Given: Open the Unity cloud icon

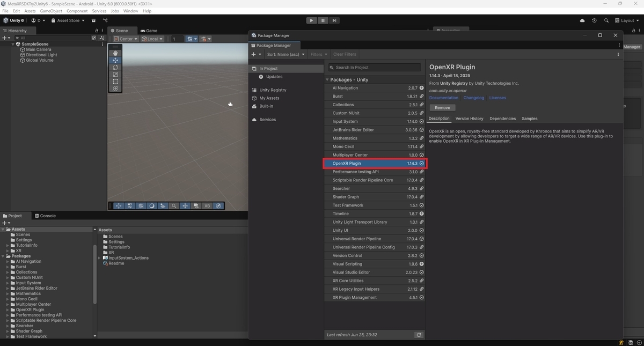Looking at the screenshot, I should pos(582,20).
